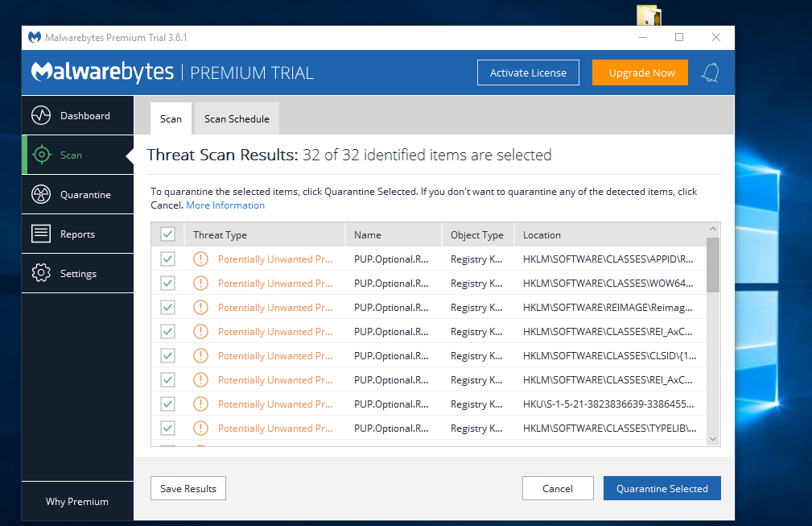This screenshot has height=526, width=812.
Task: Click the Malwarebytes logo in the title bar
Action: tap(35, 37)
